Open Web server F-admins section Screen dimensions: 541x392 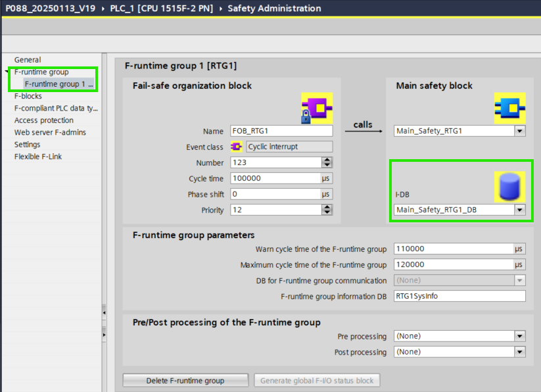tap(50, 132)
